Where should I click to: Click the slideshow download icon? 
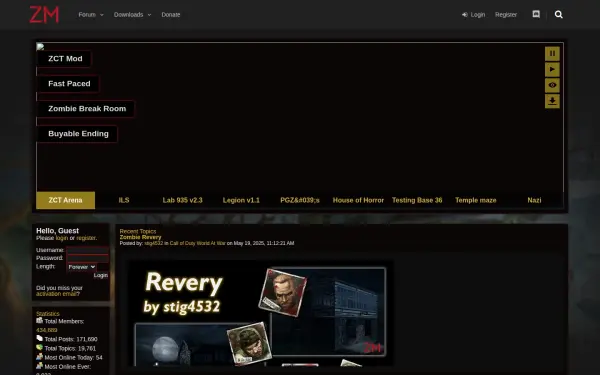[x=552, y=101]
